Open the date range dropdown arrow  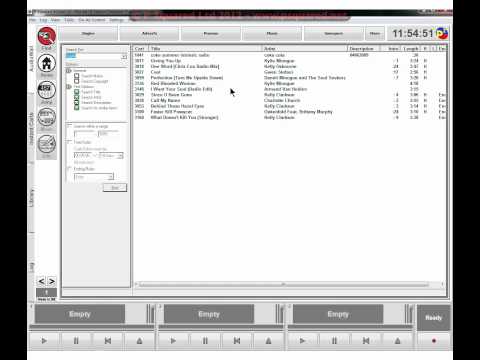121,156
